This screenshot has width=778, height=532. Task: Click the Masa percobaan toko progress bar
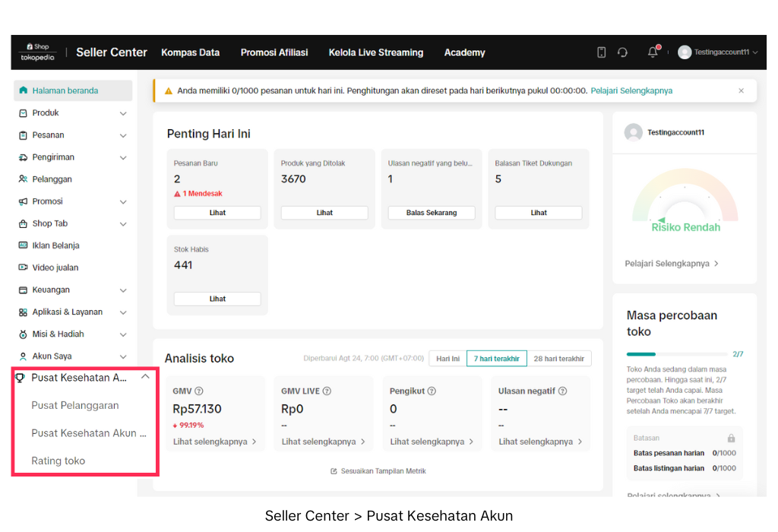click(675, 354)
